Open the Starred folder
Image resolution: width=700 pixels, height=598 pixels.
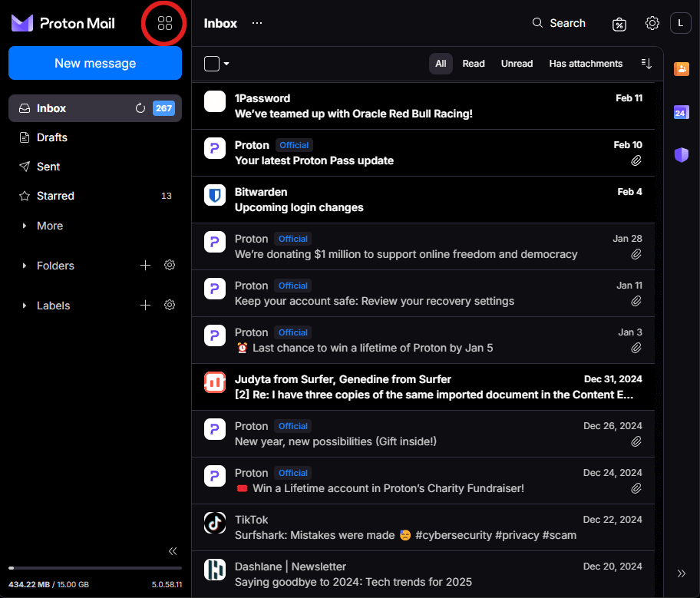coord(95,196)
